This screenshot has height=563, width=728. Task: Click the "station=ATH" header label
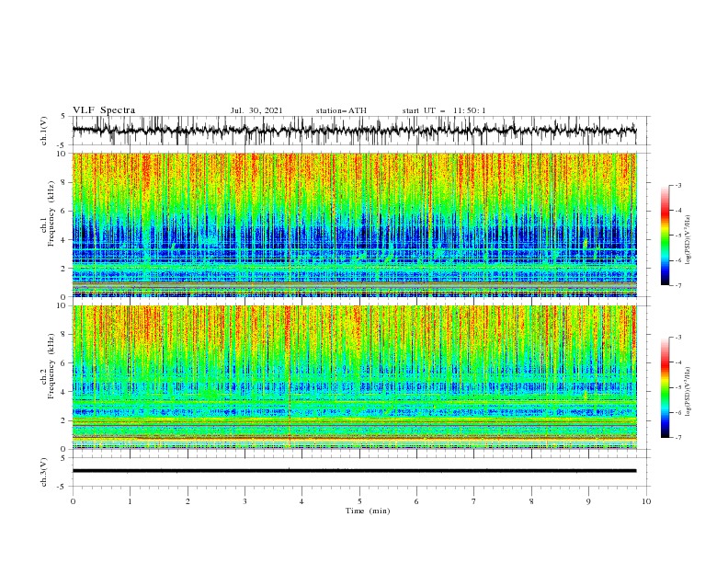341,110
